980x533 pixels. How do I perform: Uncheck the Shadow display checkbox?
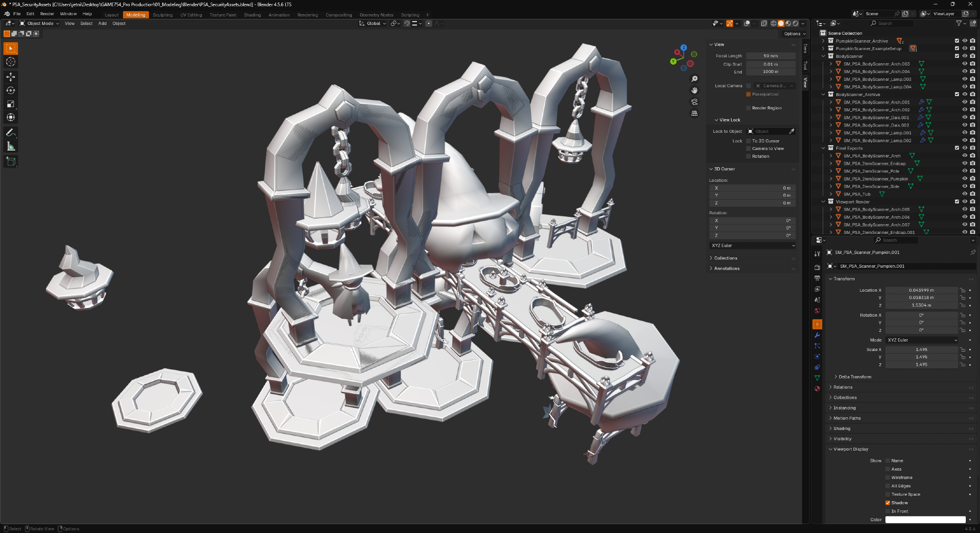pos(887,503)
